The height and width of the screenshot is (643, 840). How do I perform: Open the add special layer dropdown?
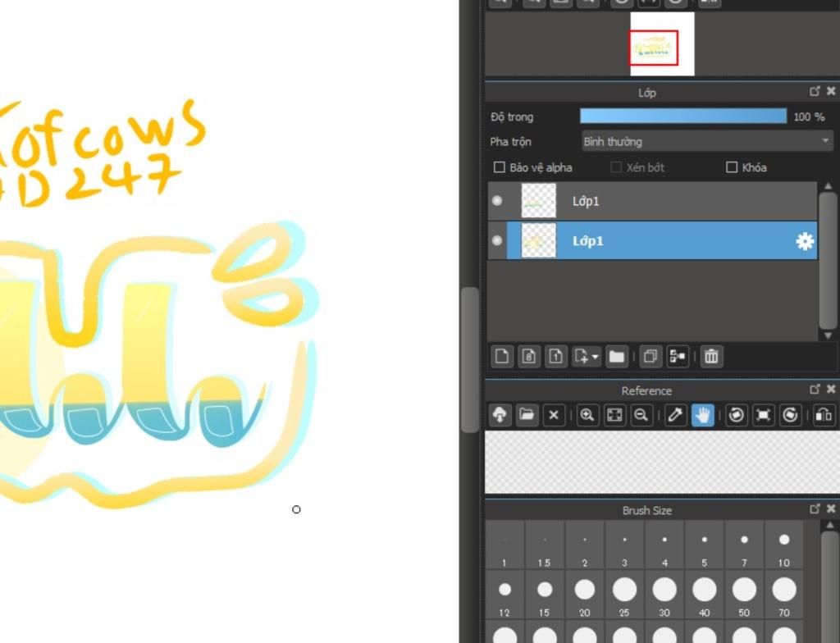(586, 356)
